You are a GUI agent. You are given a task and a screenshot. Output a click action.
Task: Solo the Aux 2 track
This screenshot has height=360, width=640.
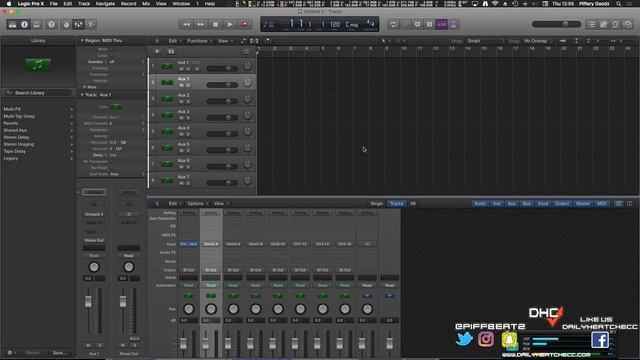click(188, 102)
